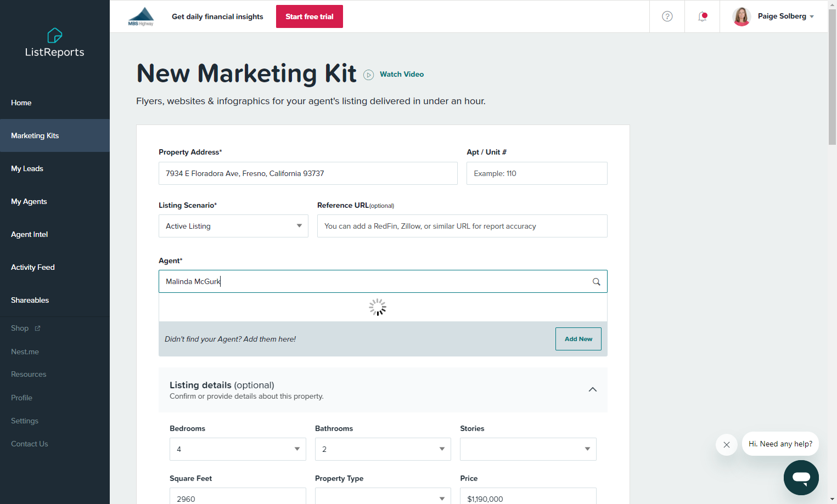Expand the Paige Solberg account menu

pyautogui.click(x=786, y=16)
